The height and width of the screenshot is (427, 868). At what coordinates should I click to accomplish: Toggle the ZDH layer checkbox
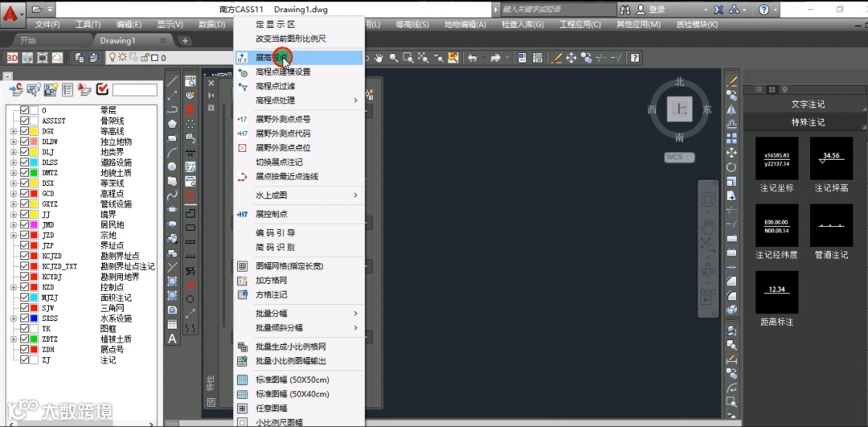(24, 349)
